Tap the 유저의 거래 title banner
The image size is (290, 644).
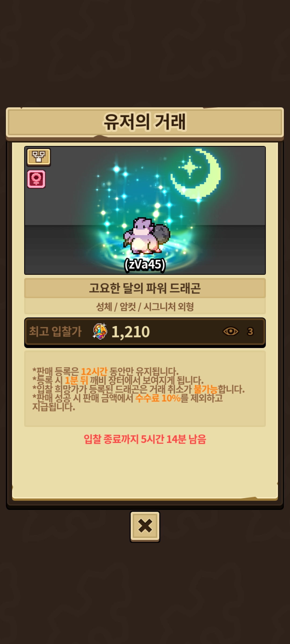(145, 122)
